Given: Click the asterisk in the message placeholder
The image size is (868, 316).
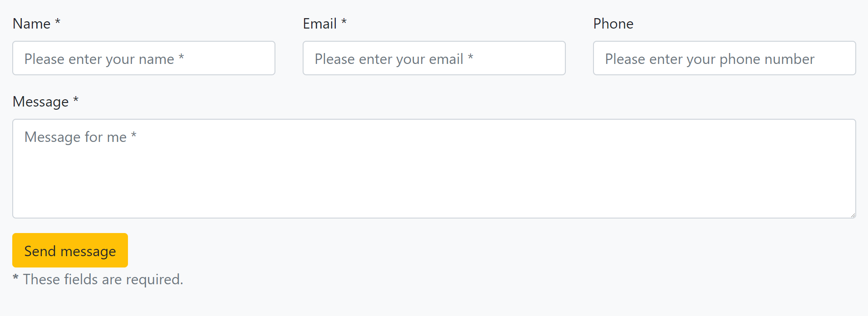Looking at the screenshot, I should tap(133, 135).
